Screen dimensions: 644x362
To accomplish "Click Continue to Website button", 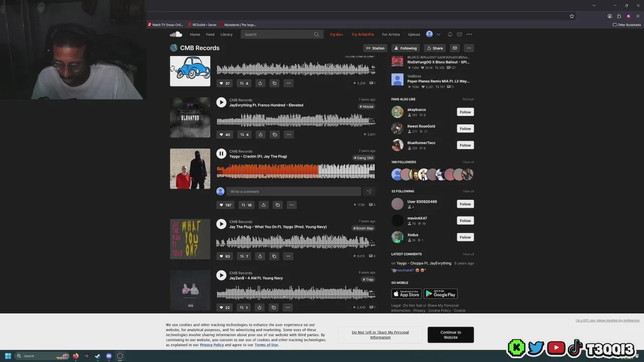I will (451, 335).
